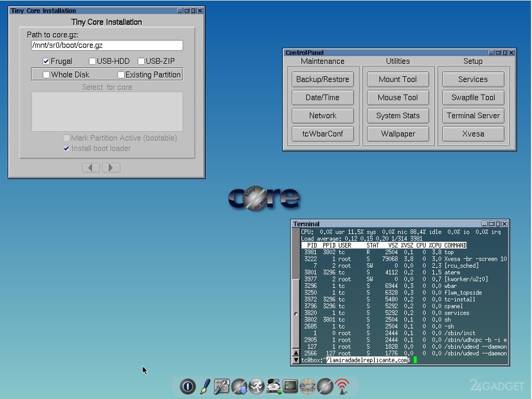Click the Exit power icon in dock
This screenshot has width=532, height=399.
click(187, 387)
